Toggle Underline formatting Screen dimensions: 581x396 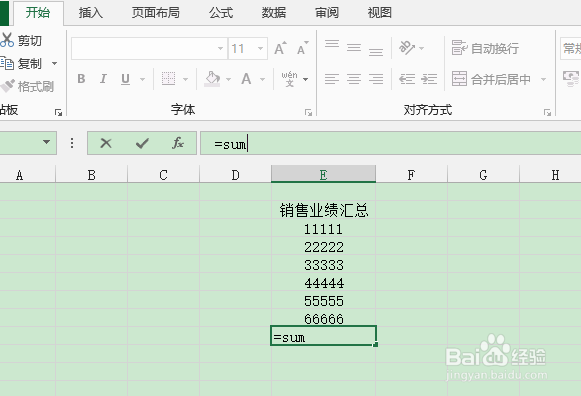126,79
